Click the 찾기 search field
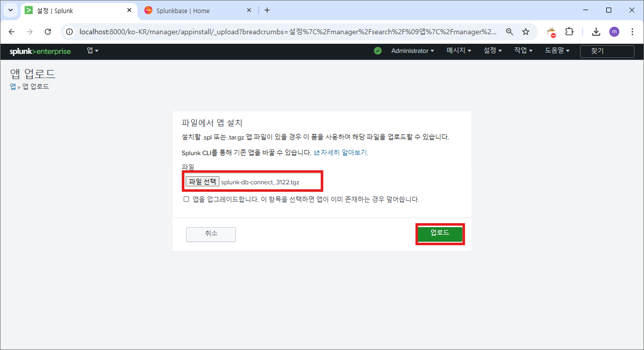Screen dimensions: 644x350 (x=607, y=51)
